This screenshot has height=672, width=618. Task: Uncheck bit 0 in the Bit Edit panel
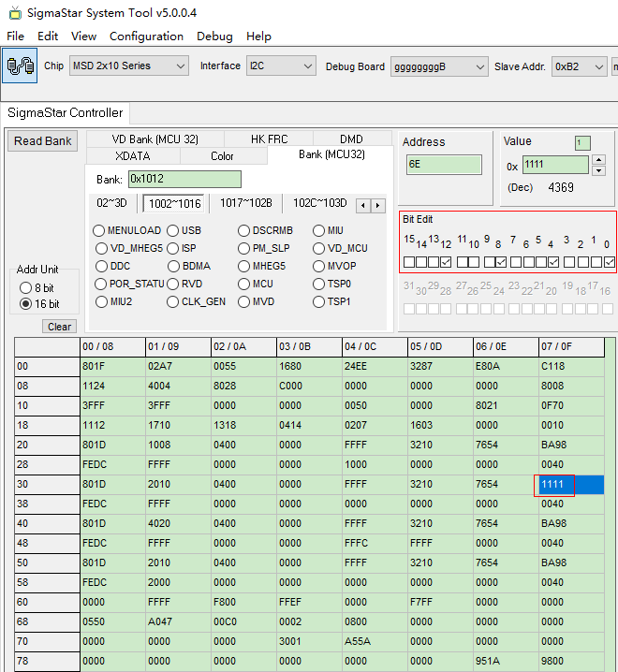(x=610, y=262)
